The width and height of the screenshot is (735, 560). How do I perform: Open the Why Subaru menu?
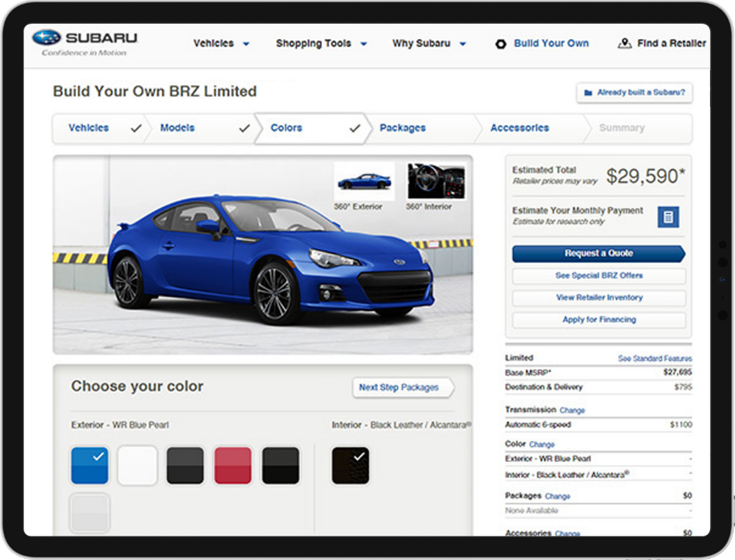coord(421,44)
